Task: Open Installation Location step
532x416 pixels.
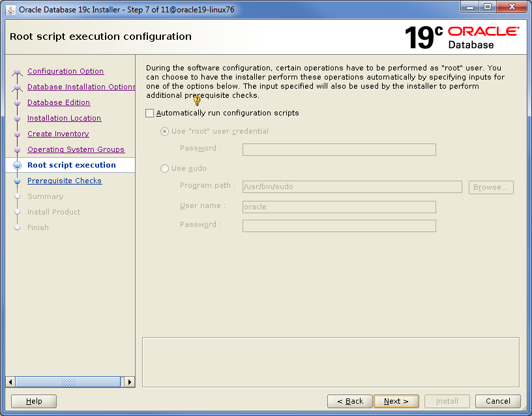Action: click(64, 119)
